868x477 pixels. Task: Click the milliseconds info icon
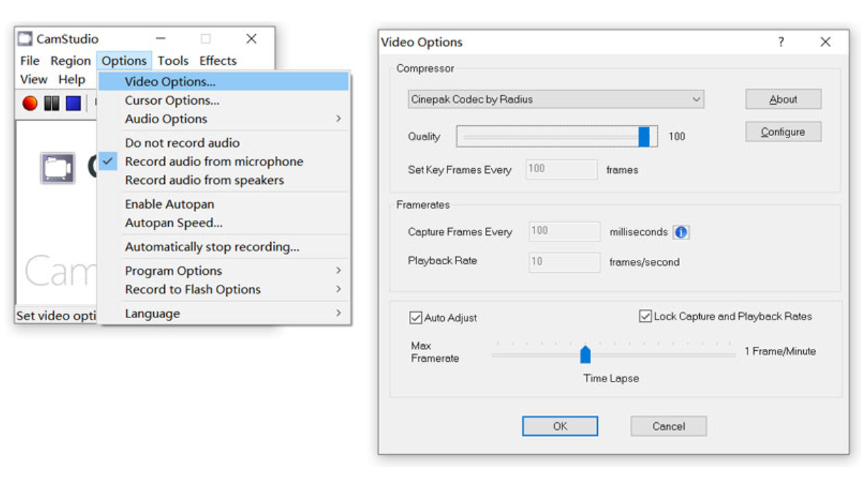[x=681, y=232]
